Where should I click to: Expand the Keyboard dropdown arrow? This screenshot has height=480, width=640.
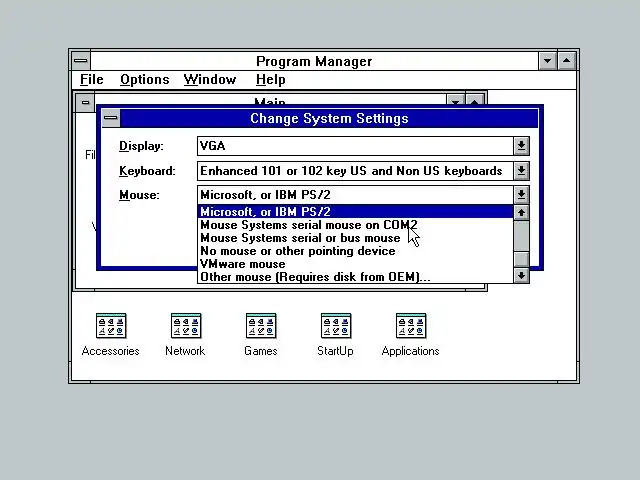point(521,171)
